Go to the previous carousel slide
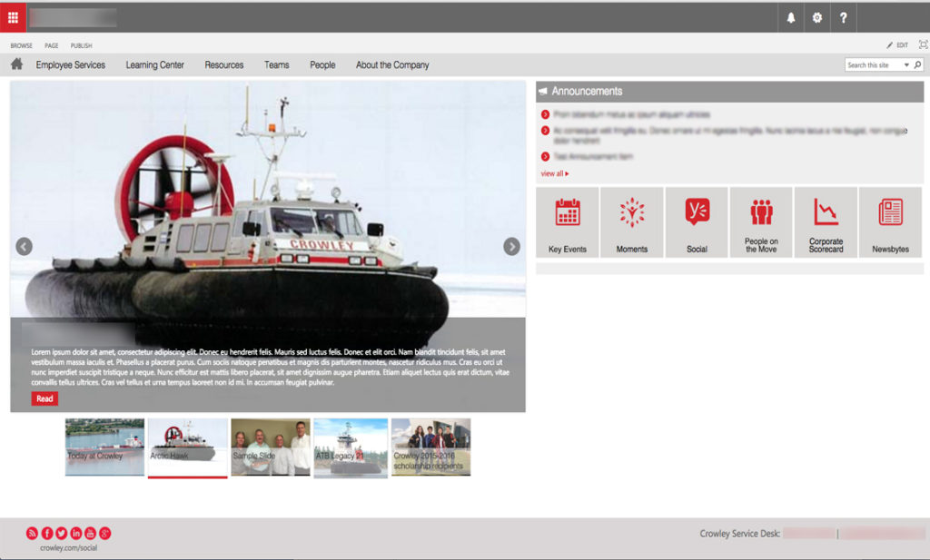Screen dimensions: 930x560 [x=25, y=247]
